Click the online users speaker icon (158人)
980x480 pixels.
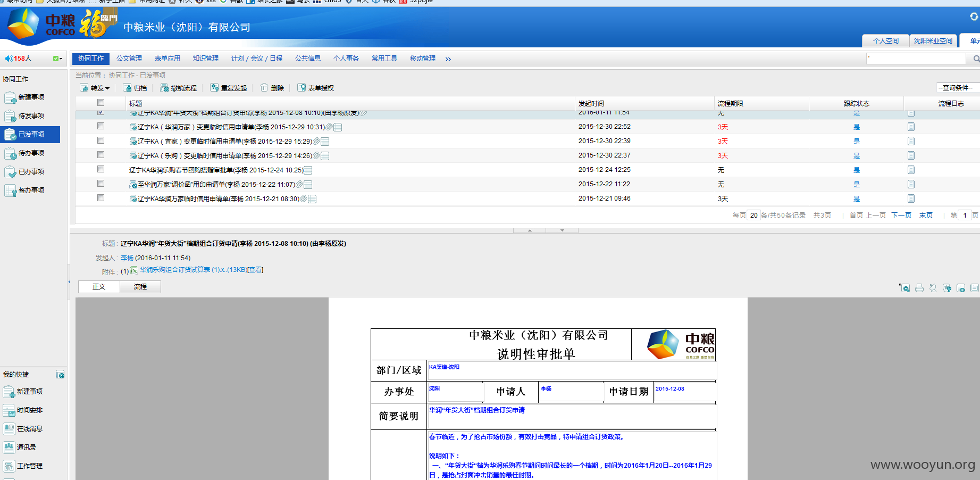point(9,59)
